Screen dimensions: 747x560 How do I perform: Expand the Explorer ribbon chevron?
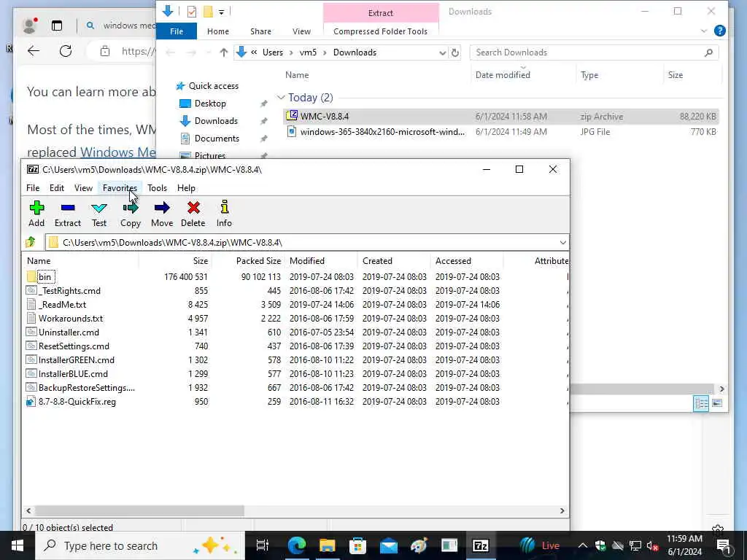pyautogui.click(x=704, y=31)
